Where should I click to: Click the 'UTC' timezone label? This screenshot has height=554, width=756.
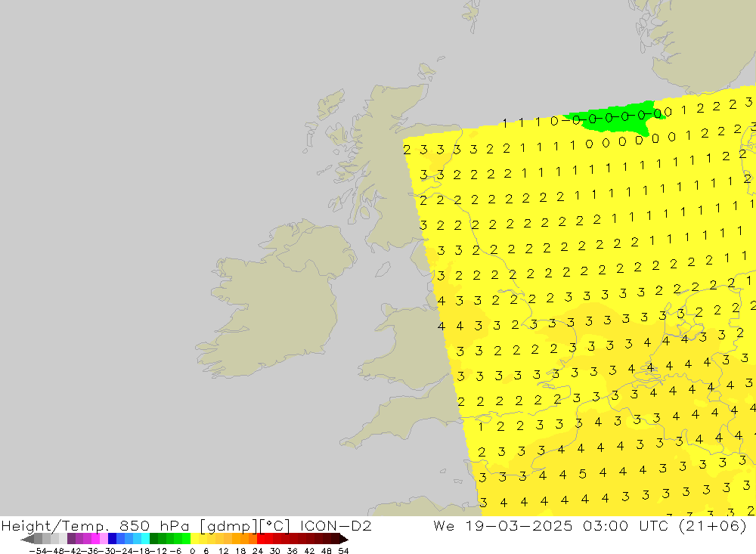click(x=654, y=525)
